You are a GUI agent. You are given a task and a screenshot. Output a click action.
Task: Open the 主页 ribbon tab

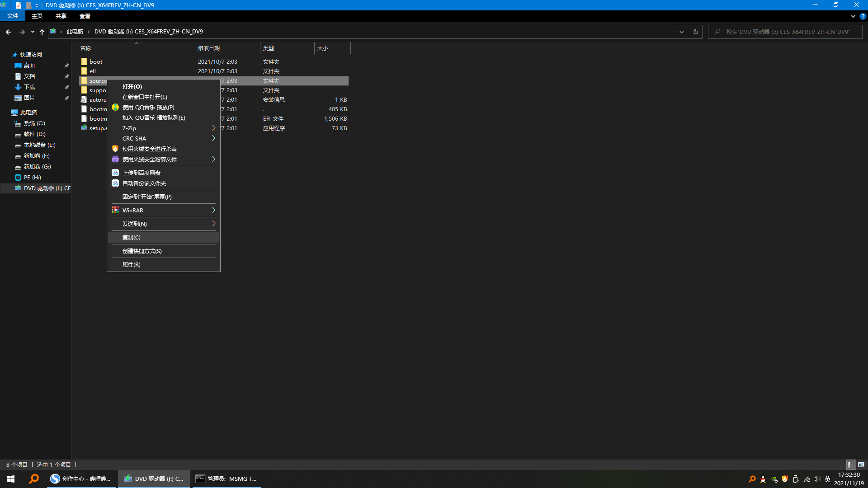click(x=37, y=16)
